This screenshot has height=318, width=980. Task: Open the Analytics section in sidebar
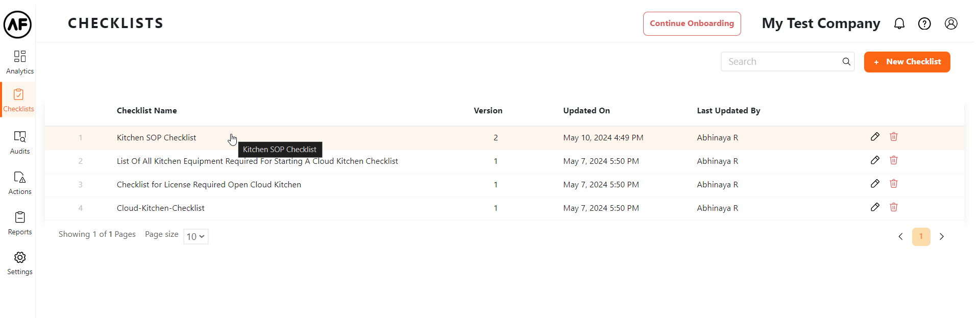tap(19, 62)
